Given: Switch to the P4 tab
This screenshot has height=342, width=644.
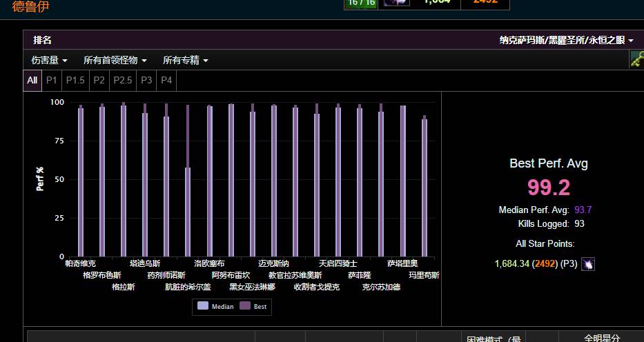Looking at the screenshot, I should 166,81.
